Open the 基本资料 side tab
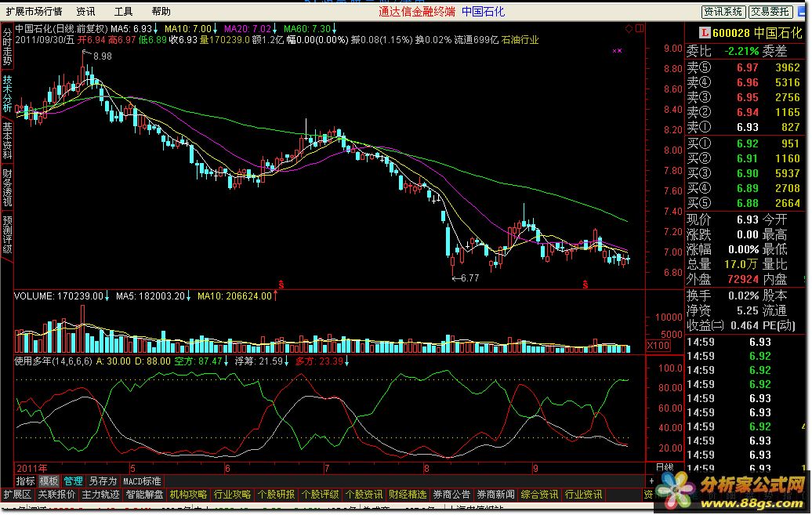The height and width of the screenshot is (515, 812). (7, 141)
